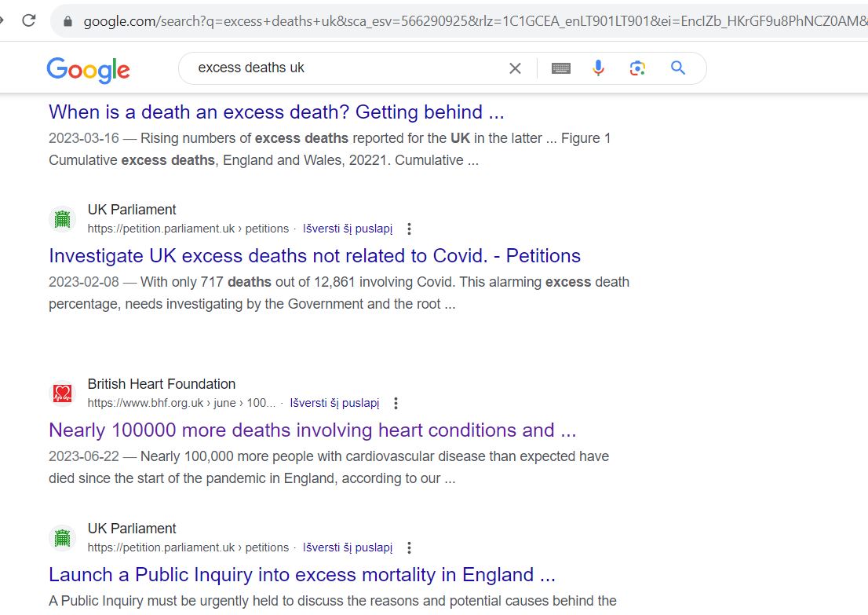Translate the British Heart Foundation result page

(335, 404)
